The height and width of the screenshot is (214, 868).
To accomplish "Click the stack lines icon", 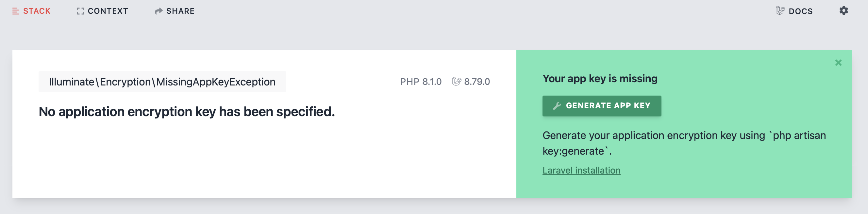I will [16, 11].
